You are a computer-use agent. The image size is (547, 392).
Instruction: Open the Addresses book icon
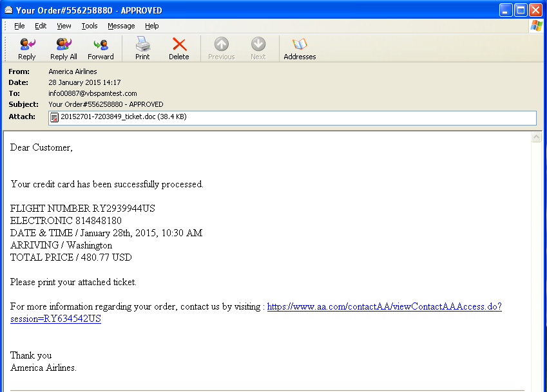[300, 48]
